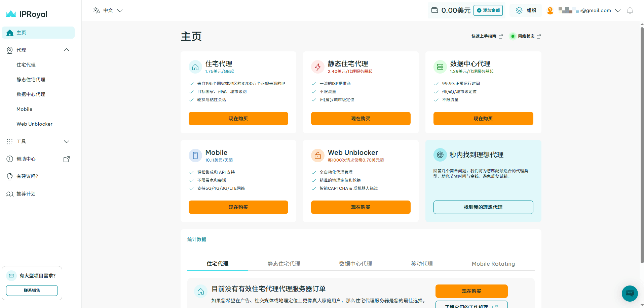Click the 添加金额 add funds button
The width and height of the screenshot is (644, 308).
488,10
